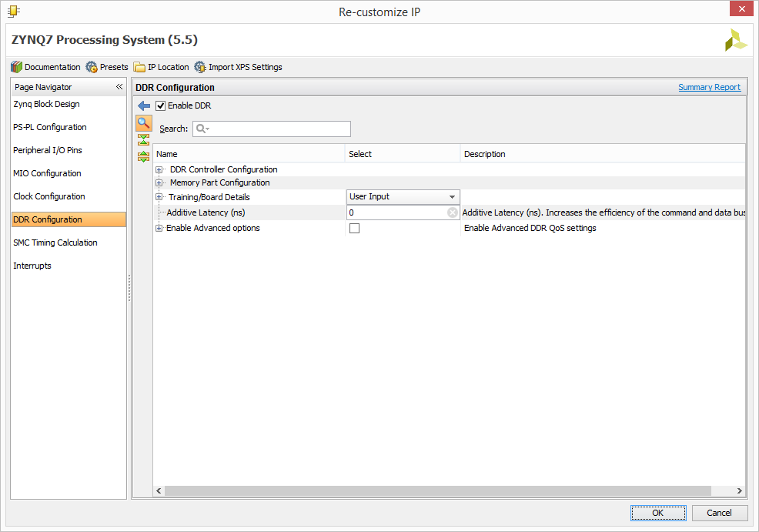Click the scroll right arrow
This screenshot has width=759, height=532.
[740, 491]
